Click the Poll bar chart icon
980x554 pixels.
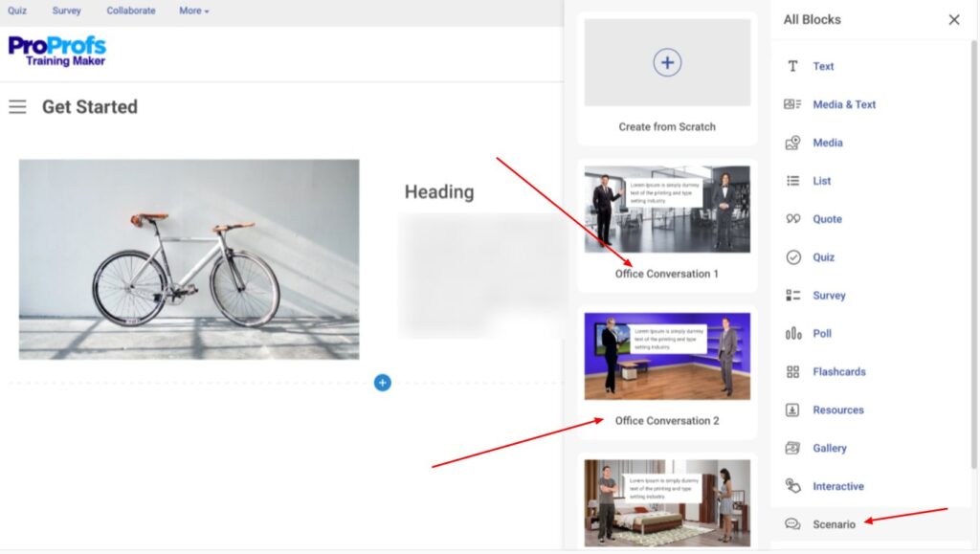pos(792,334)
